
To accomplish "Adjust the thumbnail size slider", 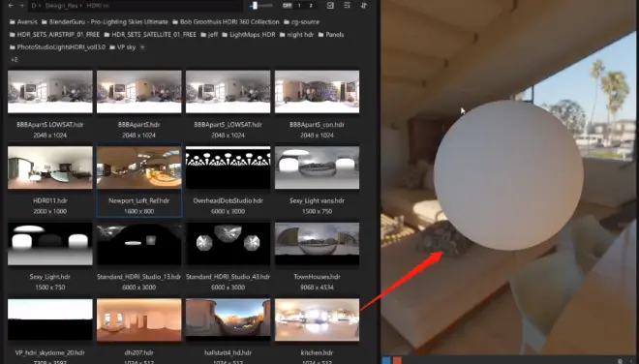I will point(260,5).
